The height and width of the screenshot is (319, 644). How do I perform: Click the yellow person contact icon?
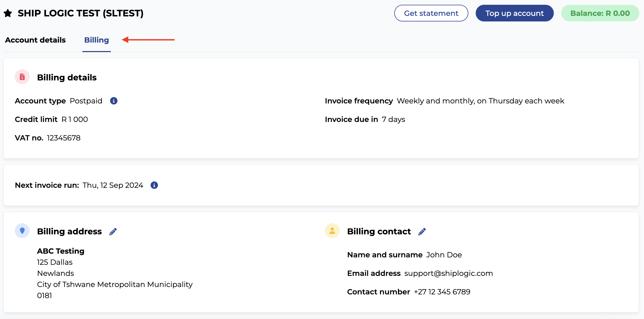point(332,231)
